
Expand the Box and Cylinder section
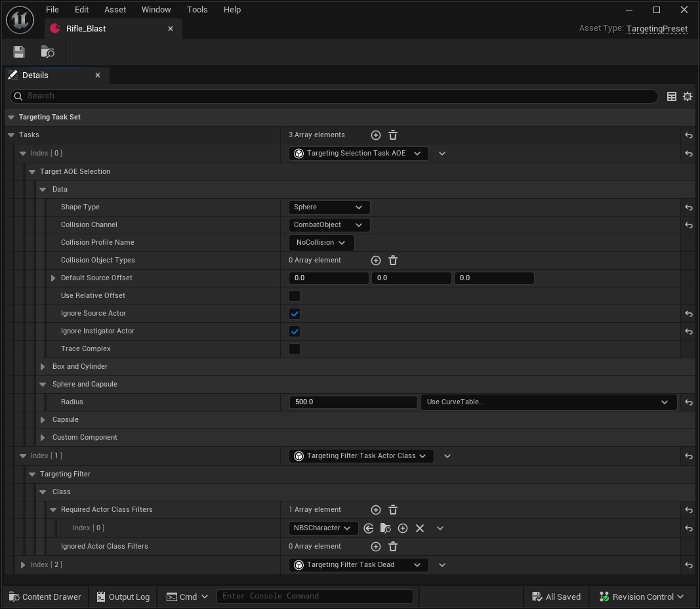click(43, 367)
